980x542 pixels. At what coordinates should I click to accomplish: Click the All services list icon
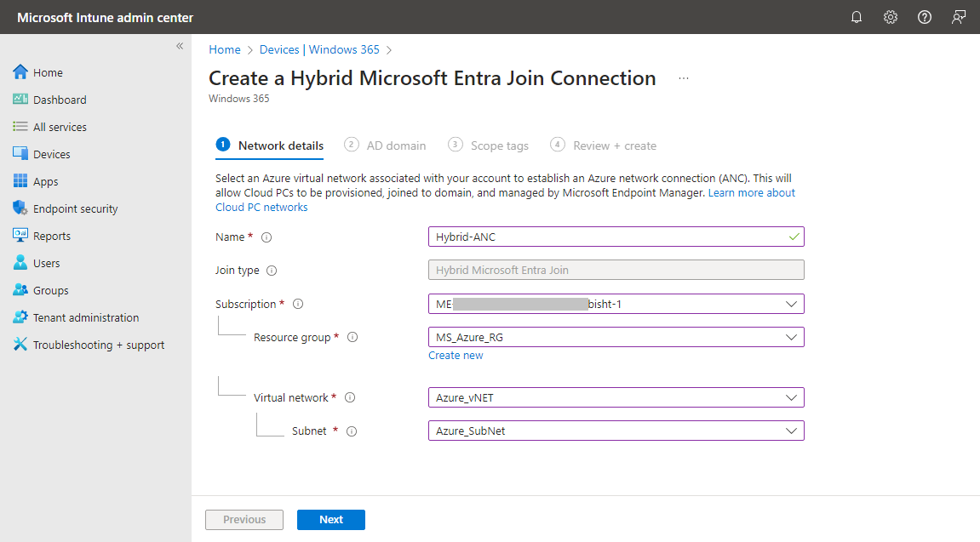tap(20, 127)
